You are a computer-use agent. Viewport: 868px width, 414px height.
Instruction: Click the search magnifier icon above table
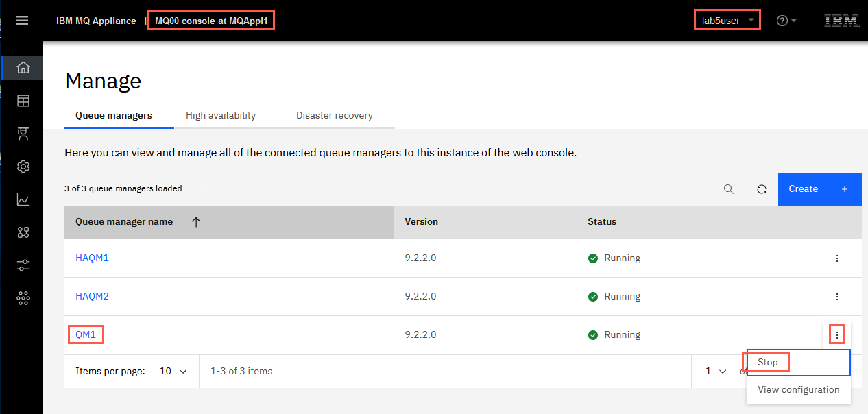[729, 189]
